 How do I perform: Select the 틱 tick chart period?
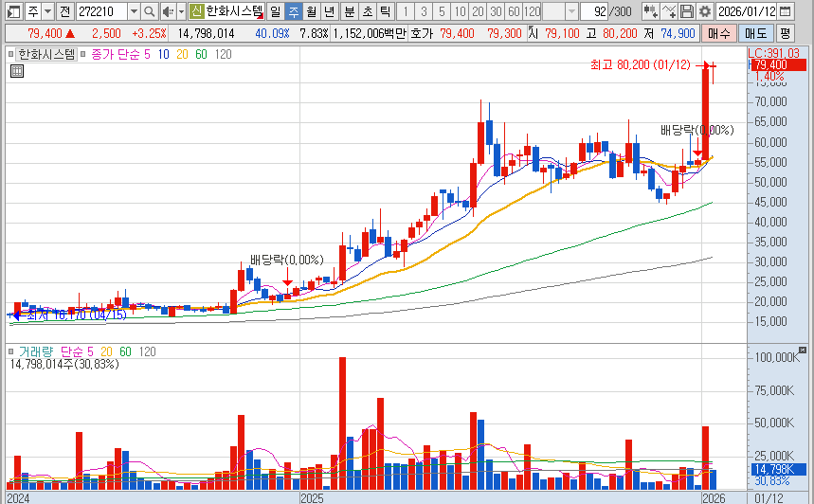coord(385,11)
